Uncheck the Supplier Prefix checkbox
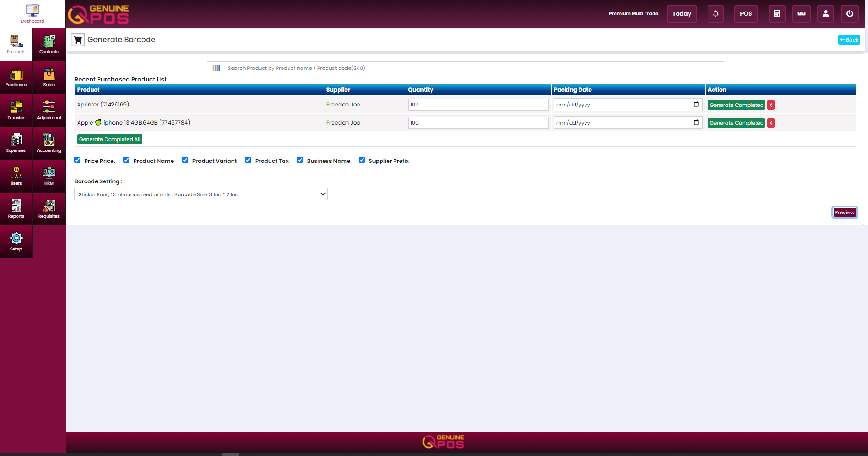This screenshot has width=868, height=456. click(362, 160)
